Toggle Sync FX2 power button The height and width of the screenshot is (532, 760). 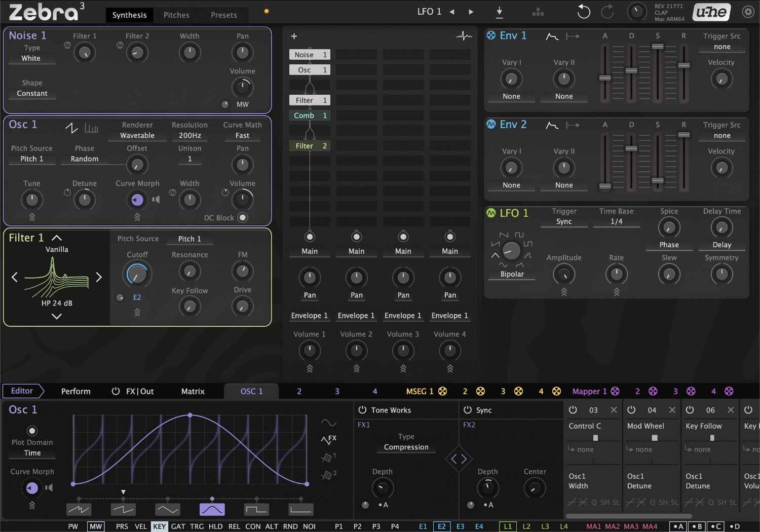pos(467,410)
